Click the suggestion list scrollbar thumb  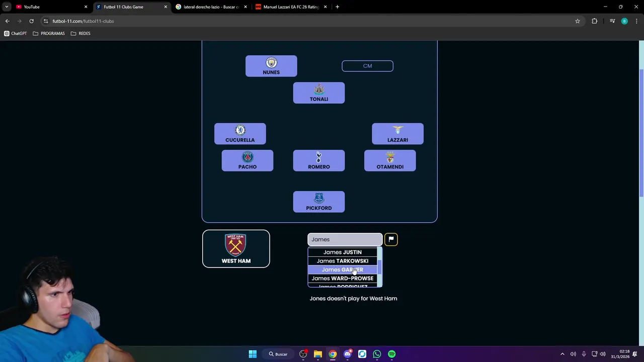click(x=380, y=267)
